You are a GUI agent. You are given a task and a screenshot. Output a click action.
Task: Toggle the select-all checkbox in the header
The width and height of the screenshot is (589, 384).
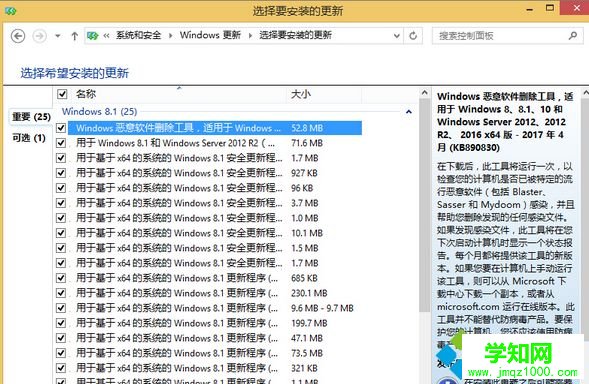click(x=62, y=94)
